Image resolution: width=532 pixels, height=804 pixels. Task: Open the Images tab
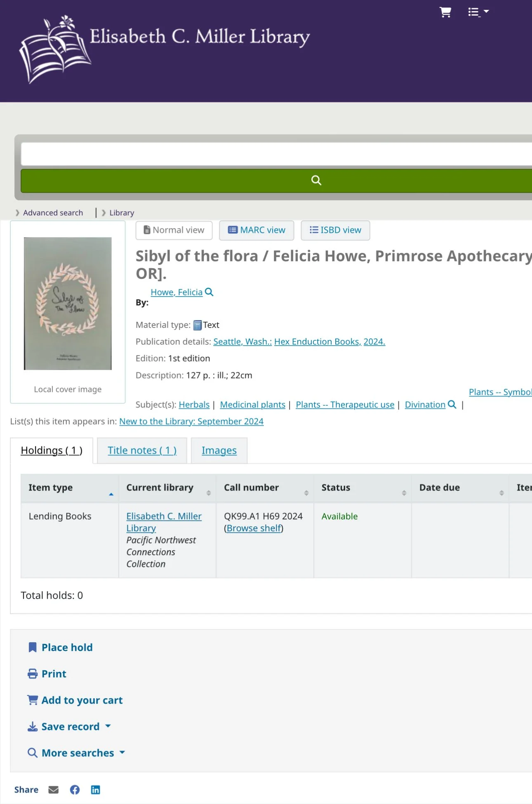(219, 450)
